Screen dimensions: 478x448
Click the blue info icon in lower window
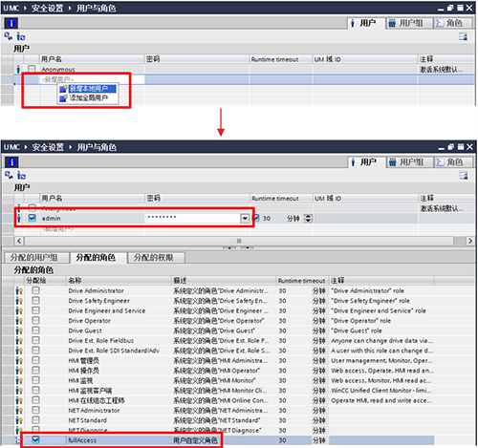(11, 162)
